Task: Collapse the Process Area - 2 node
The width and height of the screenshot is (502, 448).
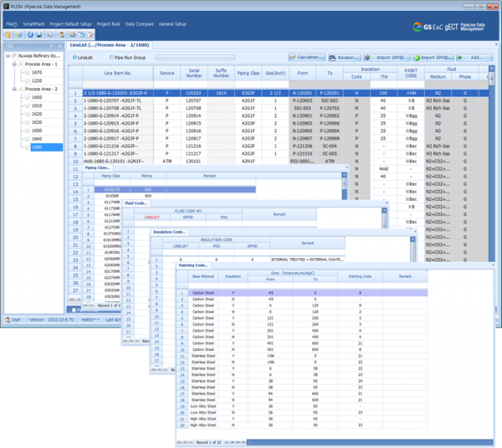Action: (x=15, y=87)
